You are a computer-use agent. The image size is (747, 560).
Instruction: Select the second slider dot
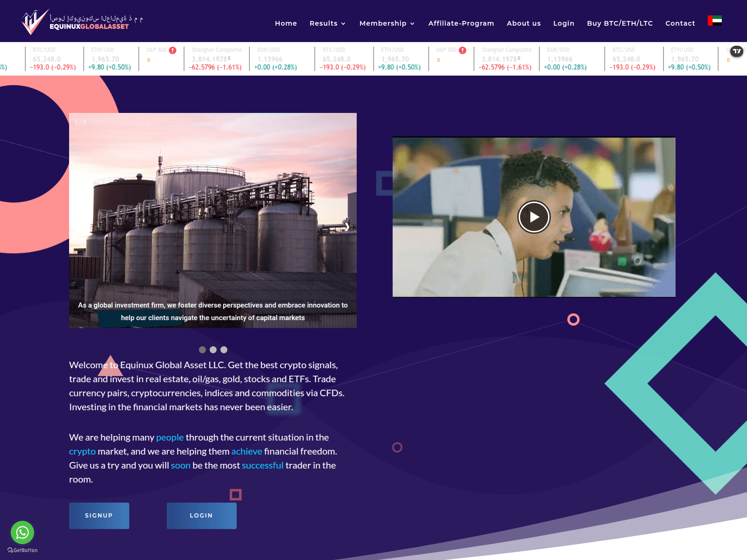coord(213,350)
